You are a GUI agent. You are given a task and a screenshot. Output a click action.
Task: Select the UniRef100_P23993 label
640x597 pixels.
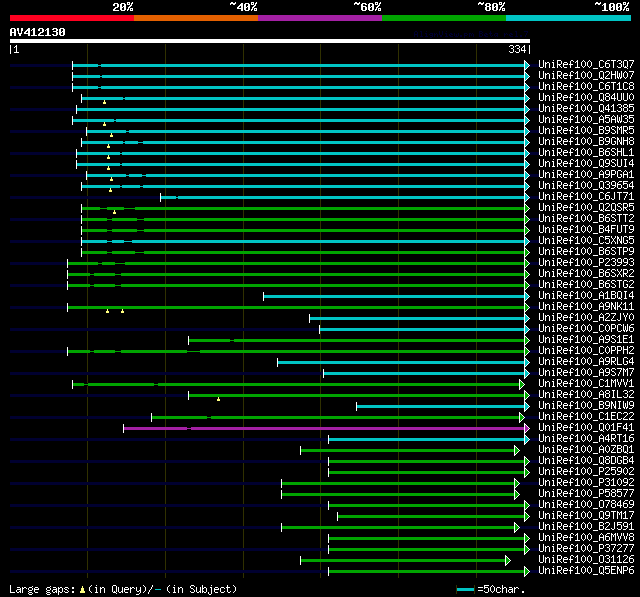point(586,263)
